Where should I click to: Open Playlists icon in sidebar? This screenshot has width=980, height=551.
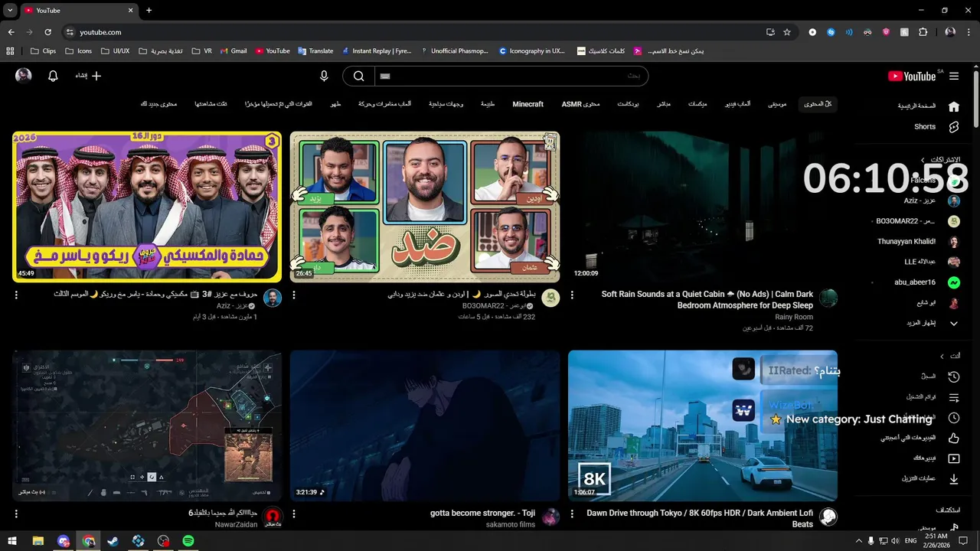pos(954,397)
